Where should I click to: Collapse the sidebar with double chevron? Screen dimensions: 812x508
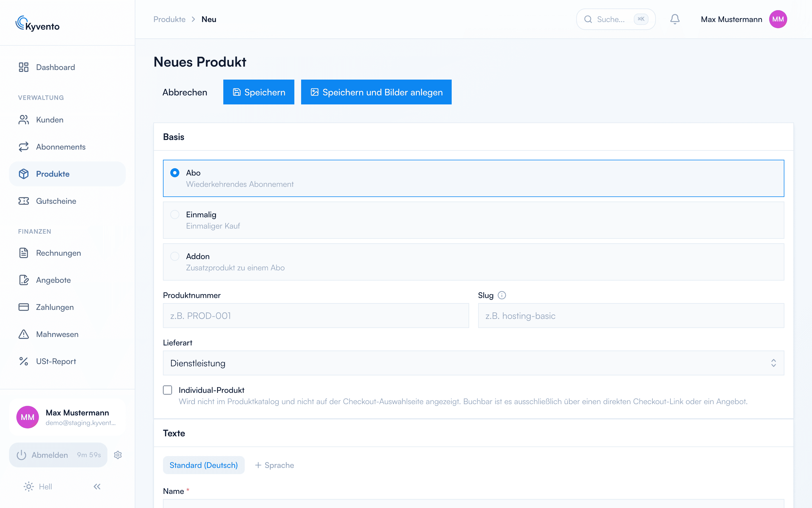coord(97,487)
